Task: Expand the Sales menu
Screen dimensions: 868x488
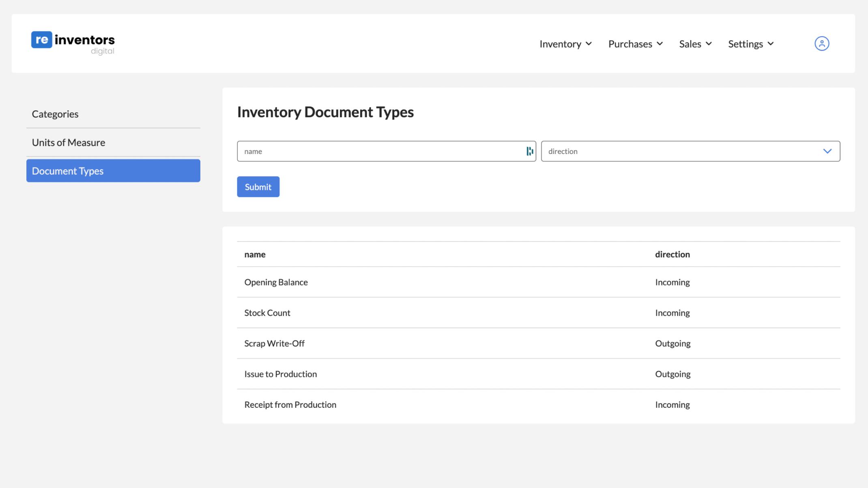Action: pyautogui.click(x=695, y=44)
